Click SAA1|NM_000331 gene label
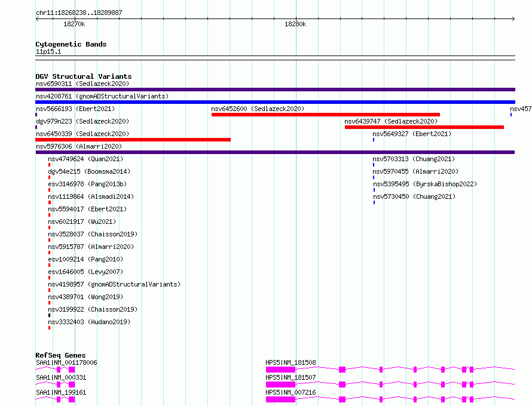Viewport: 532px width, 406px height. [61, 377]
